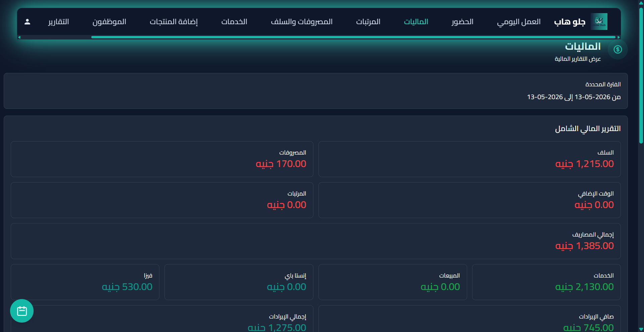Click the إجمالي المصاريف label
Image resolution: width=644 pixels, height=332 pixels.
[593, 235]
